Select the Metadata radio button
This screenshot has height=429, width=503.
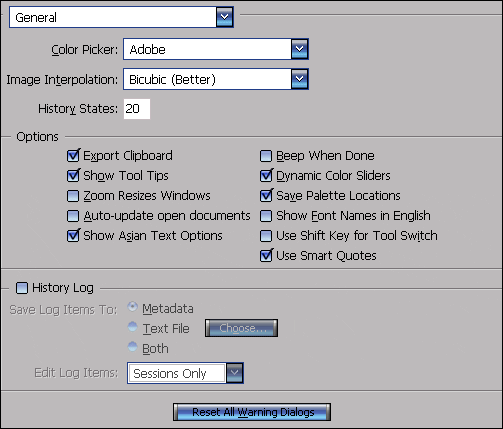click(x=133, y=307)
